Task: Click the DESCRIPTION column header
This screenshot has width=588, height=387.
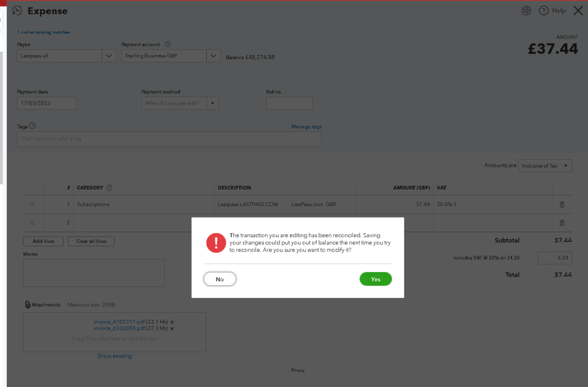Action: tap(234, 188)
